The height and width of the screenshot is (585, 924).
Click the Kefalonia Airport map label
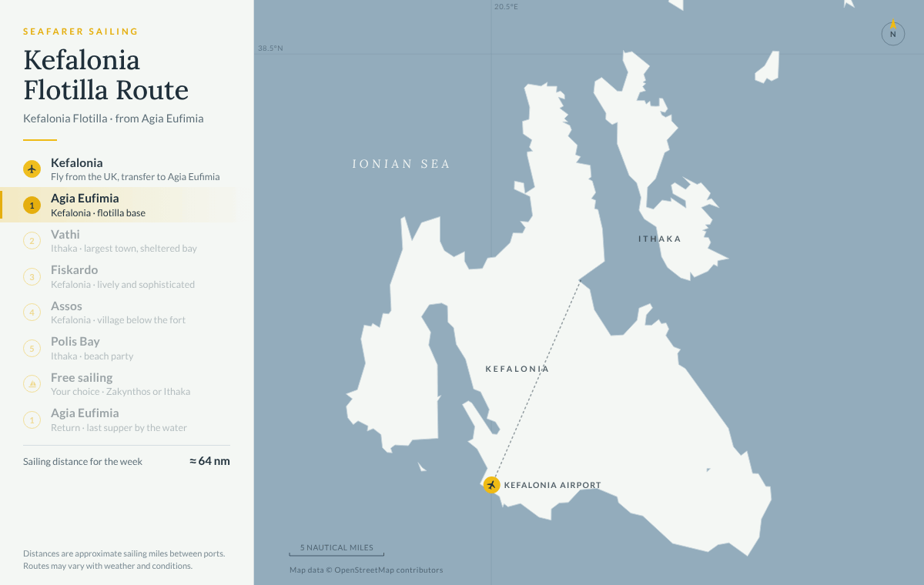(x=552, y=485)
